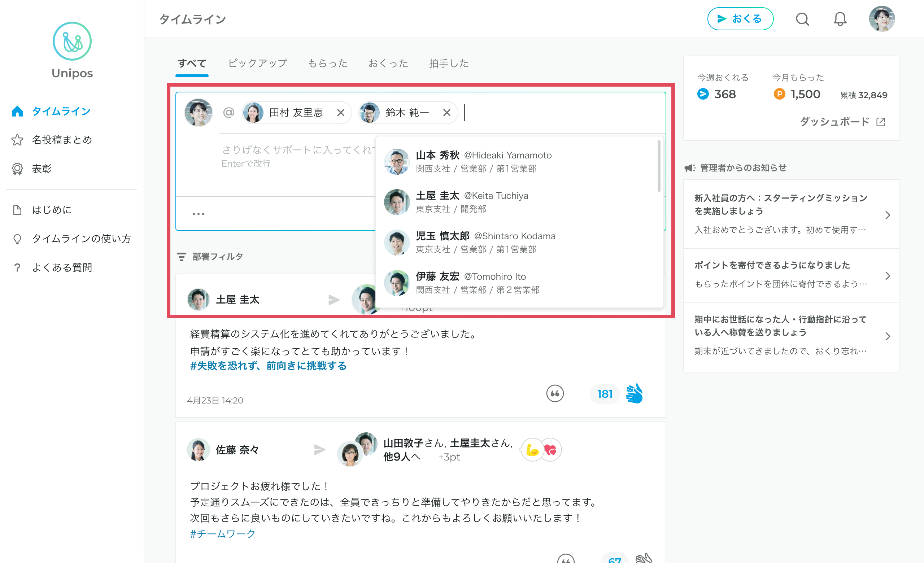Image resolution: width=924 pixels, height=563 pixels.
Task: Remove the 鈴木 純一 mention chip
Action: click(x=446, y=113)
